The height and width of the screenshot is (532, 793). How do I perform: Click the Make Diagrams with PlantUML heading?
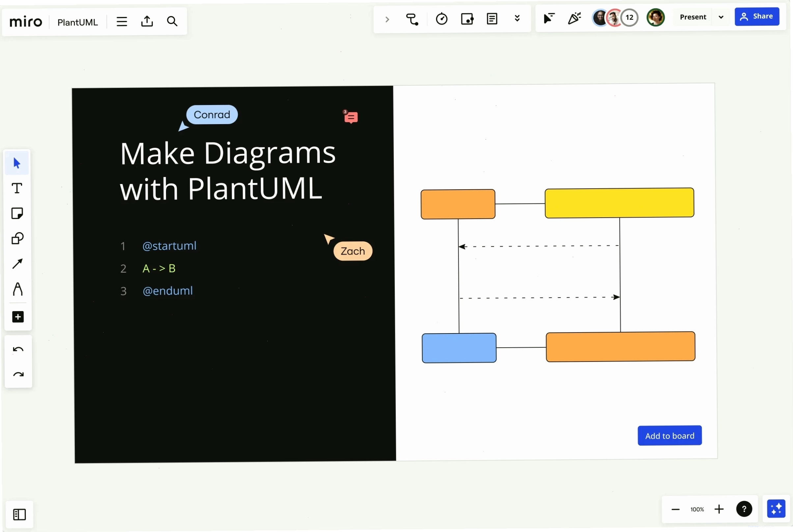tap(227, 171)
